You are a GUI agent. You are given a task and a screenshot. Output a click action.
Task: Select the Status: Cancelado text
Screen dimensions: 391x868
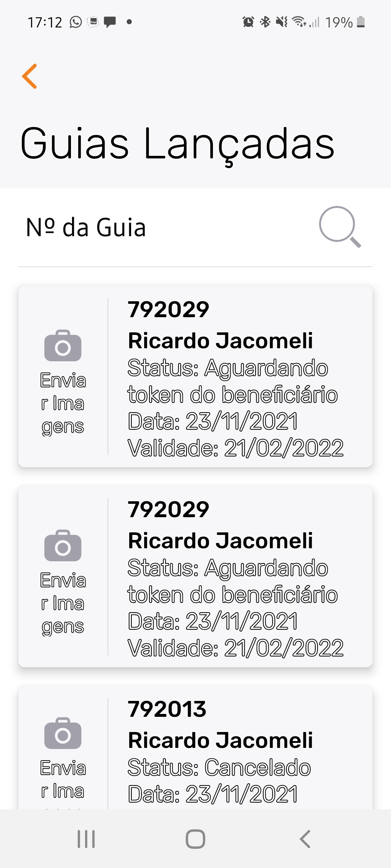click(x=219, y=767)
